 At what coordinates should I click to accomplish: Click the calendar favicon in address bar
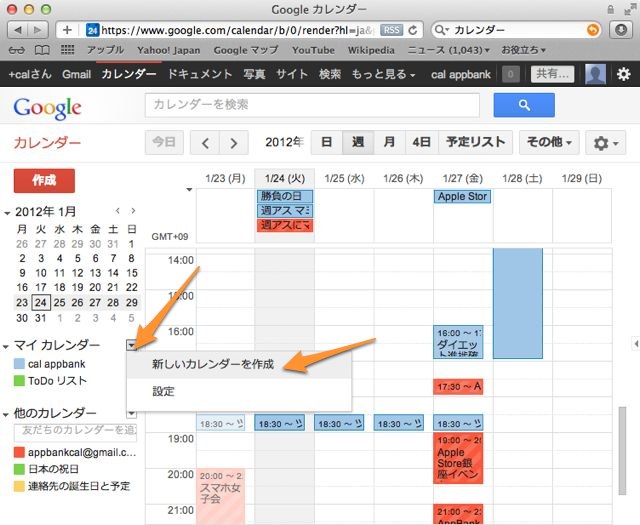93,30
